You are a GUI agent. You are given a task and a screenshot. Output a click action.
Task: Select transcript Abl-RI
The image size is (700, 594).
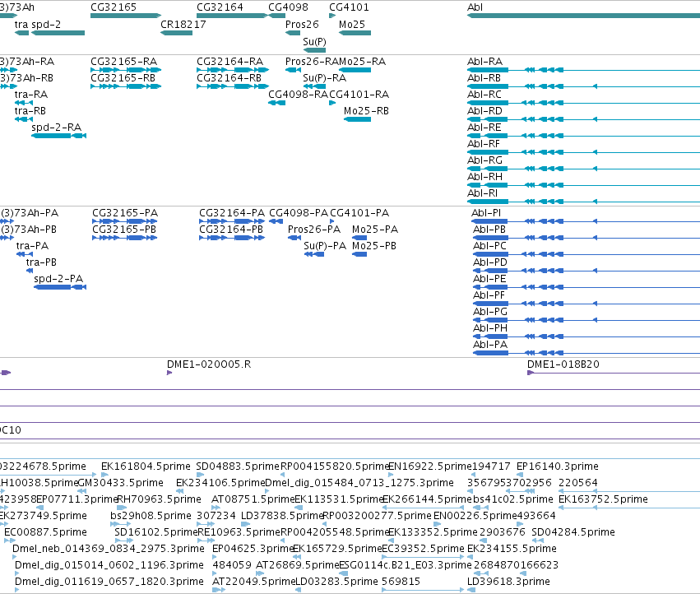pyautogui.click(x=482, y=193)
